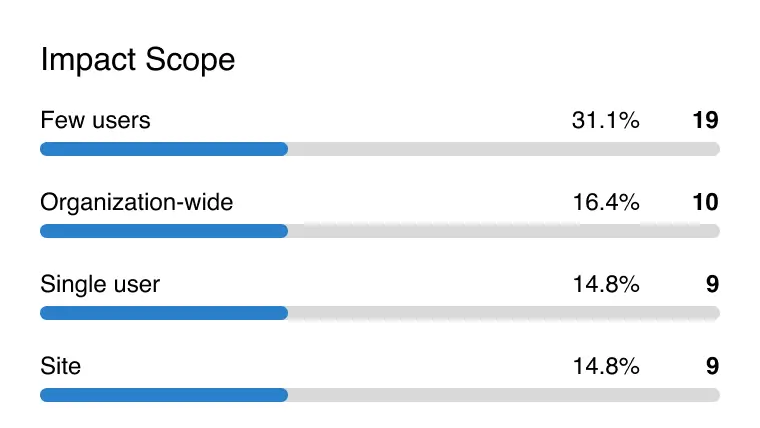This screenshot has height=428, width=760.
Task: Select the Single user label
Action: [100, 285]
